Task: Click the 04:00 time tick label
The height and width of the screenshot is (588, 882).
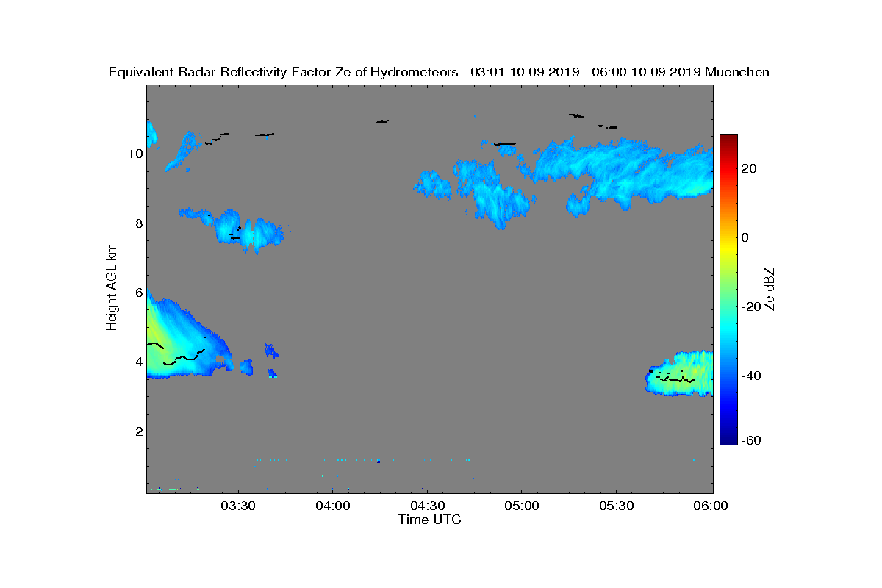Action: point(333,506)
